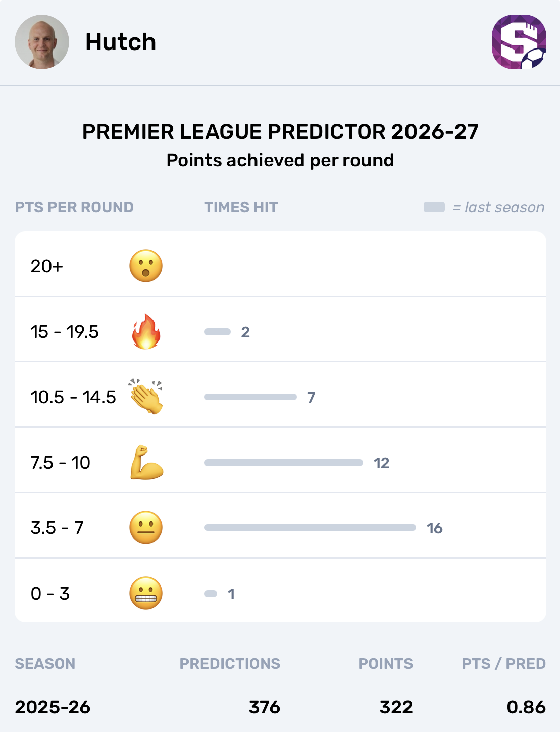Click the grimacing face emoji for 0 - 3
560x732 pixels.
[x=146, y=593]
